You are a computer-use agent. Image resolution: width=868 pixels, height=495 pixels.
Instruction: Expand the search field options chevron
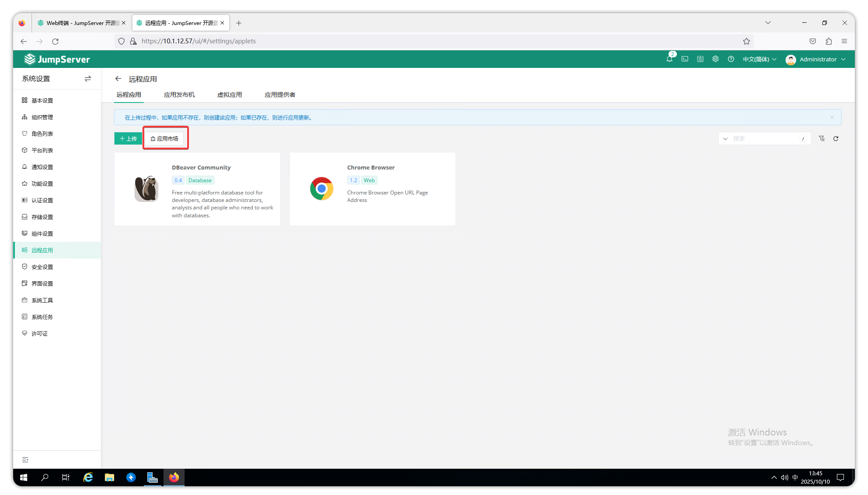tap(725, 138)
